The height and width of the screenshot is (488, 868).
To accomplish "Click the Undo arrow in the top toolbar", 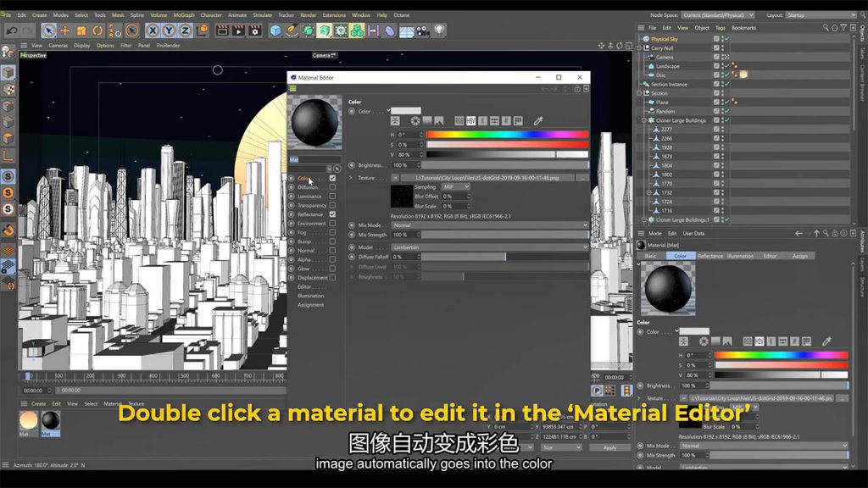I will point(12,31).
